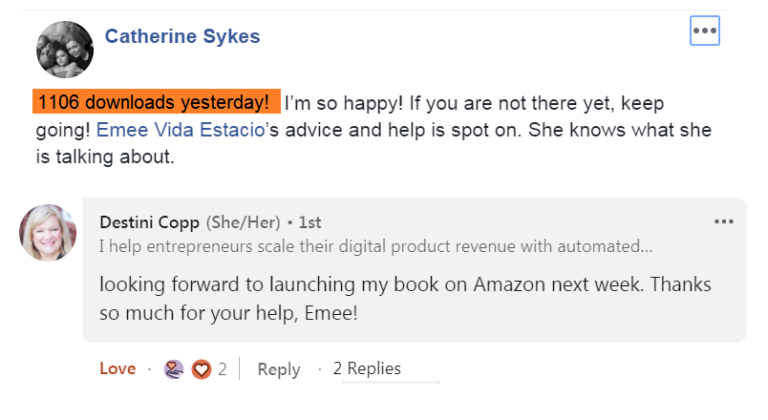Screen dimensions: 768x420
Task: Click the comment text about launching on Amazon
Action: tap(405, 285)
